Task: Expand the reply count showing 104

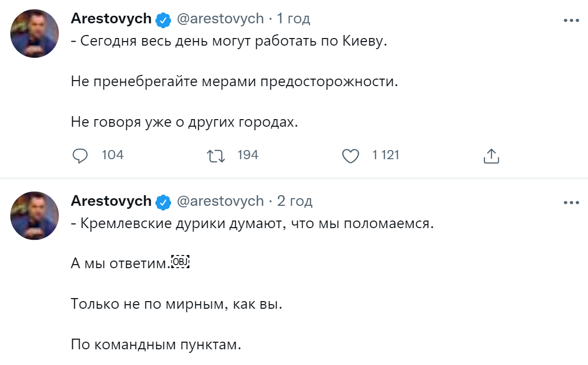Action: click(x=114, y=156)
